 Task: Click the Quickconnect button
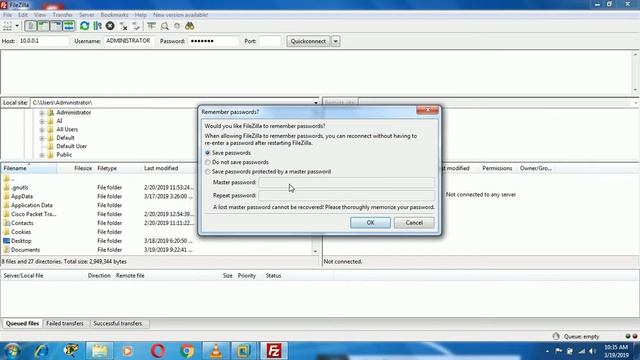308,41
